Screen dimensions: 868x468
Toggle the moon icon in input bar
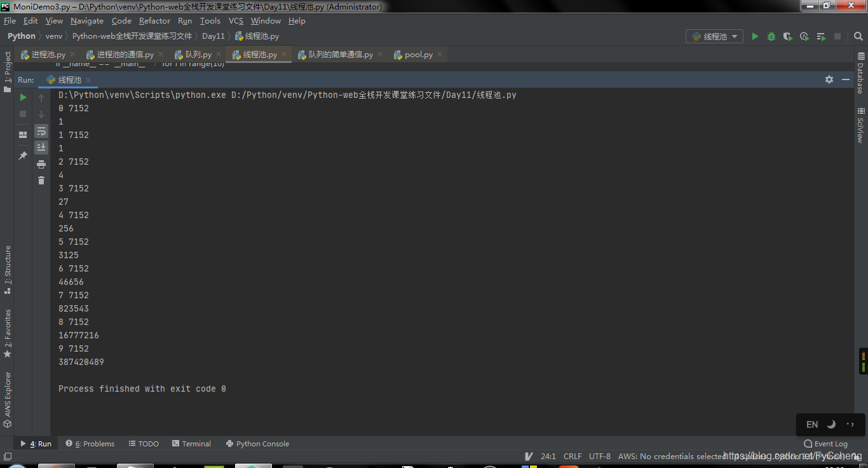click(831, 424)
